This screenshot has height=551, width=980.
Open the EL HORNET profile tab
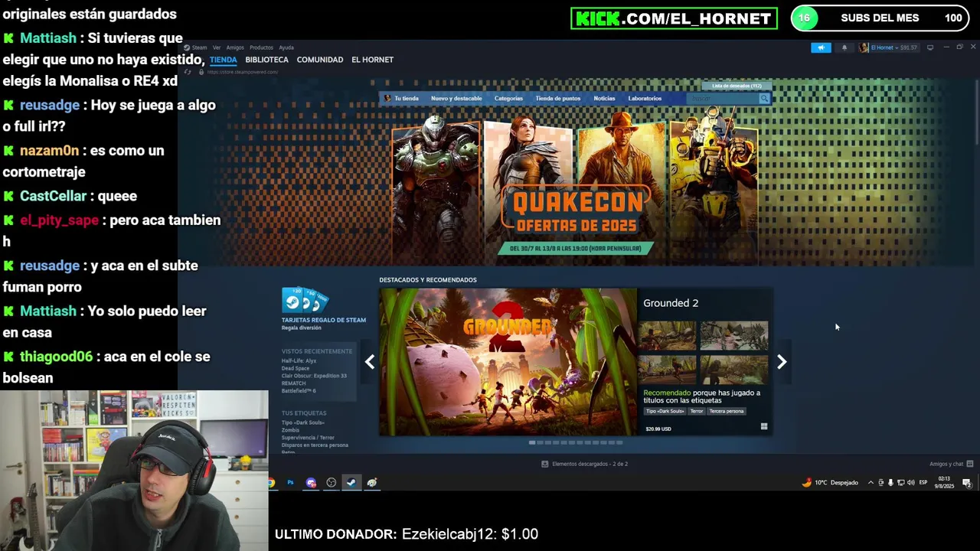pos(372,60)
